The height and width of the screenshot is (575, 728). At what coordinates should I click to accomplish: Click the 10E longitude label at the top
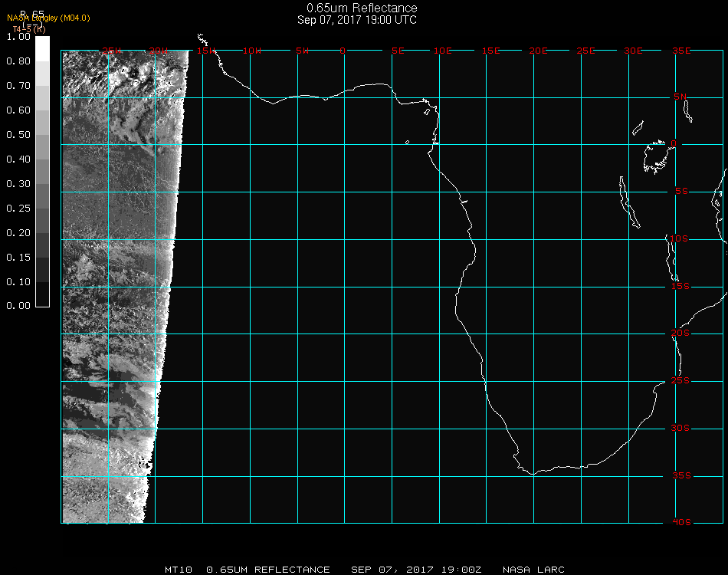443,51
